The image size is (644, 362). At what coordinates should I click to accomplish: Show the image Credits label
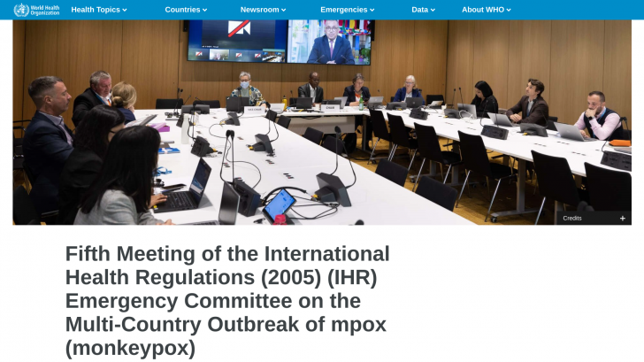pos(572,218)
